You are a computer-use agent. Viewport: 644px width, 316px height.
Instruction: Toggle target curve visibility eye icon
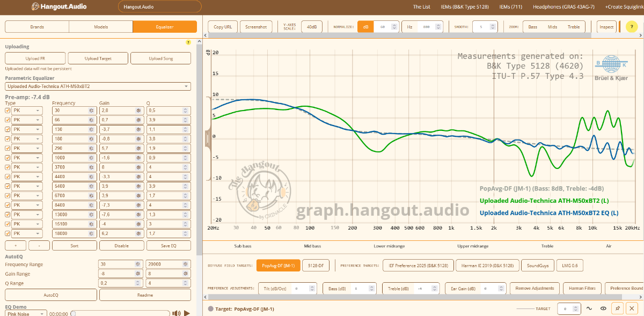603,308
